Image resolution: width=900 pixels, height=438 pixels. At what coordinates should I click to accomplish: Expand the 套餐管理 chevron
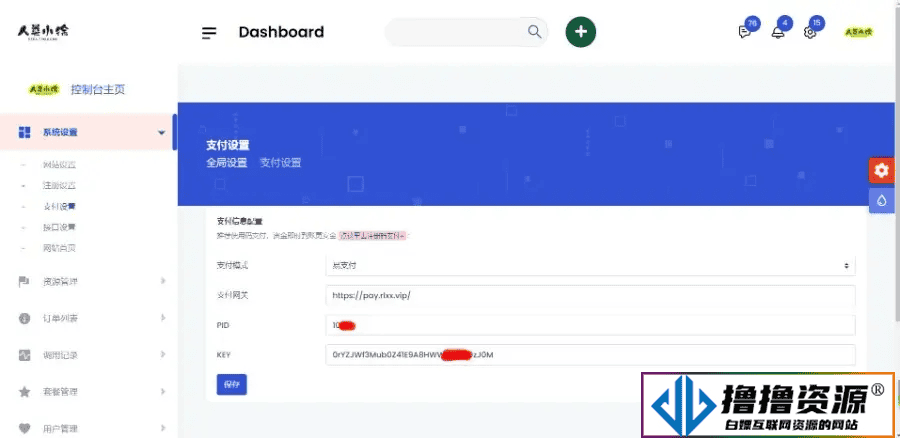[163, 391]
